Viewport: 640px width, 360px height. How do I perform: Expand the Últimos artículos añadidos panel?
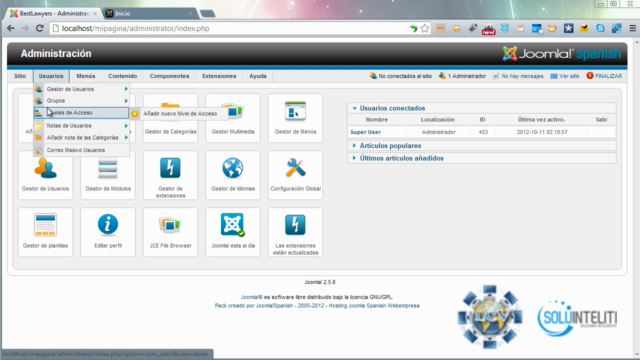coord(355,158)
